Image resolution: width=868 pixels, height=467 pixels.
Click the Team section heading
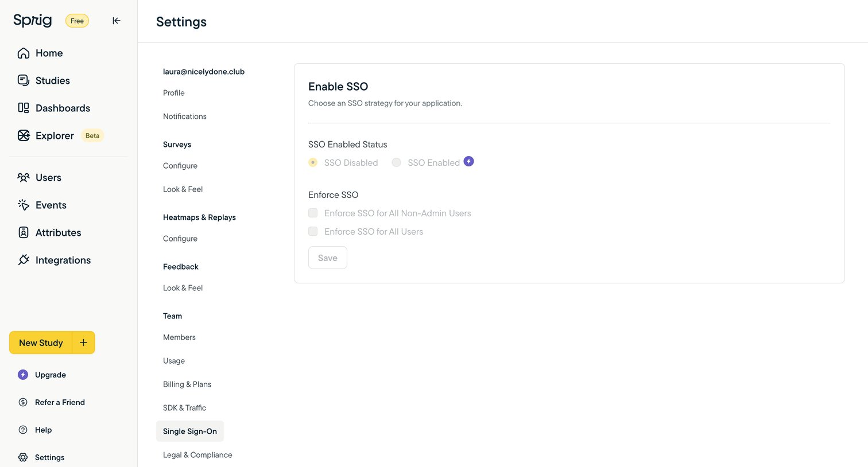[172, 316]
